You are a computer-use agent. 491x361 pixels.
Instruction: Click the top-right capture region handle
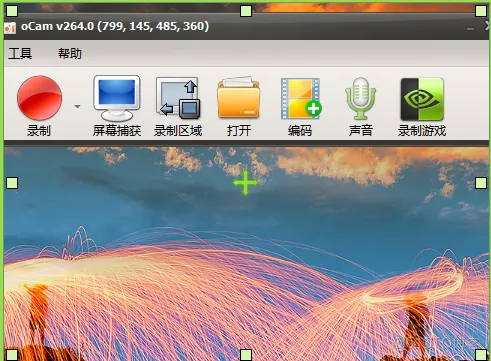tap(481, 11)
